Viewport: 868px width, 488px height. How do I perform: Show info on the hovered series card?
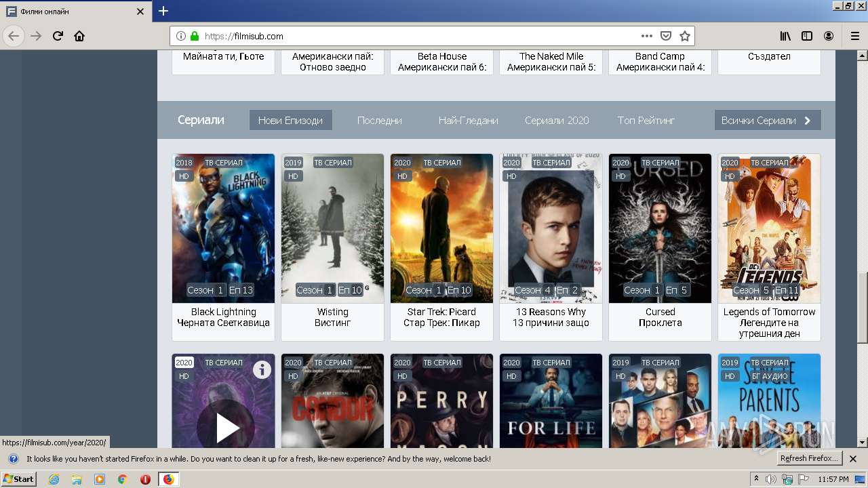click(x=262, y=369)
